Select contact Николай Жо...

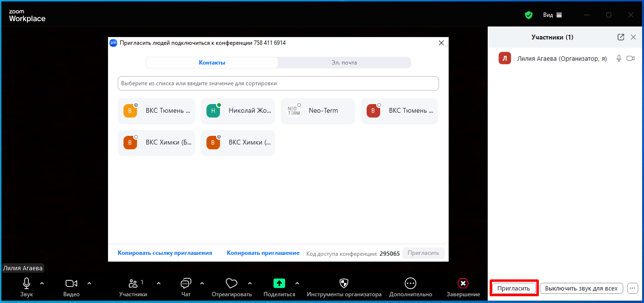point(238,111)
